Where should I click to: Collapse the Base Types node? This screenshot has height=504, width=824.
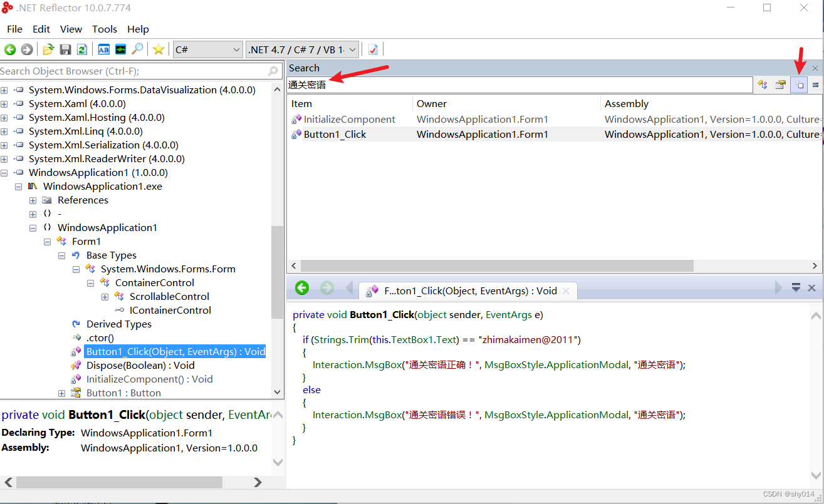click(62, 255)
